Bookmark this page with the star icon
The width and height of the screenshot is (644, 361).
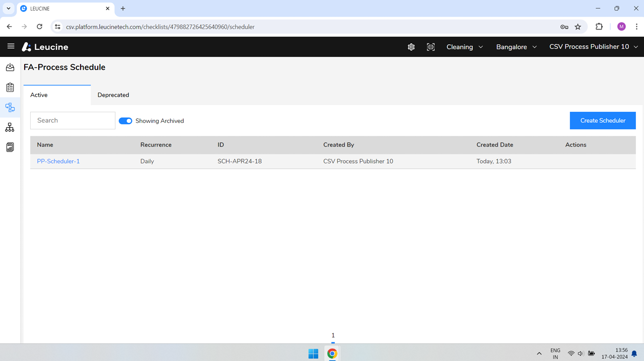click(578, 27)
